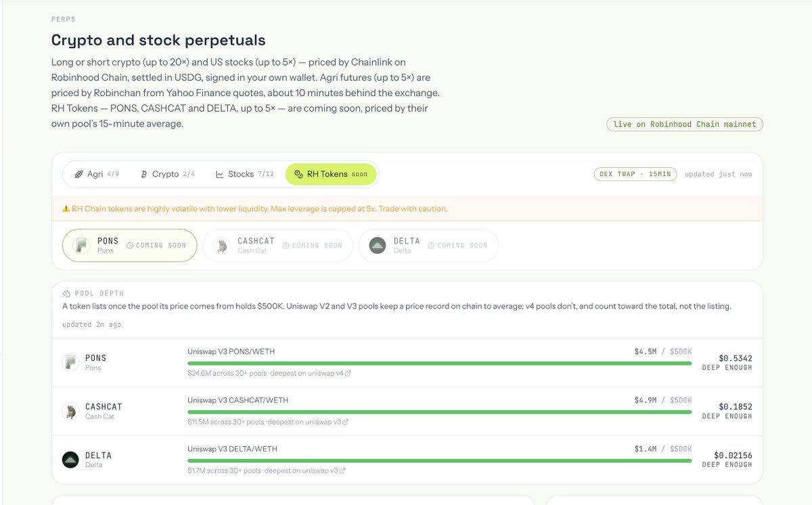
Task: Click the Pool Depth droplet icon
Action: click(66, 294)
